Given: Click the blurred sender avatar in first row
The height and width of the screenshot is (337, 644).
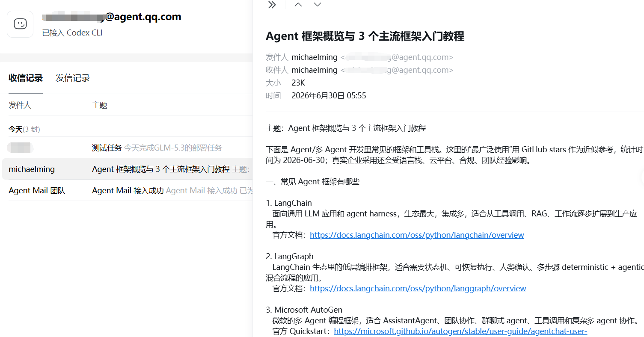Looking at the screenshot, I should [21, 148].
